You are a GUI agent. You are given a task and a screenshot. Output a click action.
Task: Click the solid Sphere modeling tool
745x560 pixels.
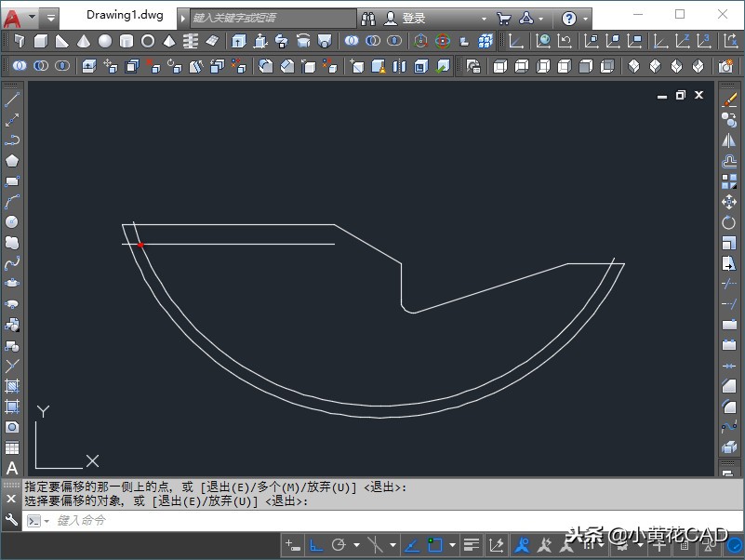tap(105, 41)
